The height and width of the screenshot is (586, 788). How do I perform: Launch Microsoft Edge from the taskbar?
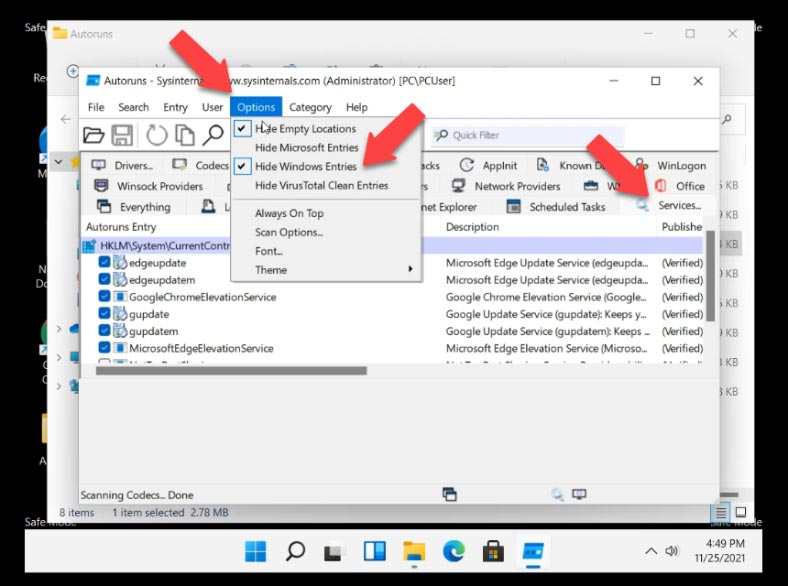454,551
